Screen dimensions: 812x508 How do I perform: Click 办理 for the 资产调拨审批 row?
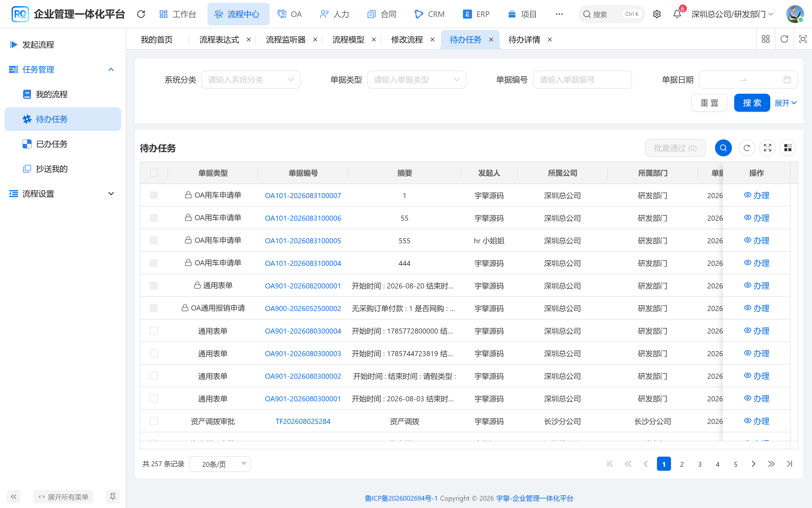pyautogui.click(x=757, y=421)
